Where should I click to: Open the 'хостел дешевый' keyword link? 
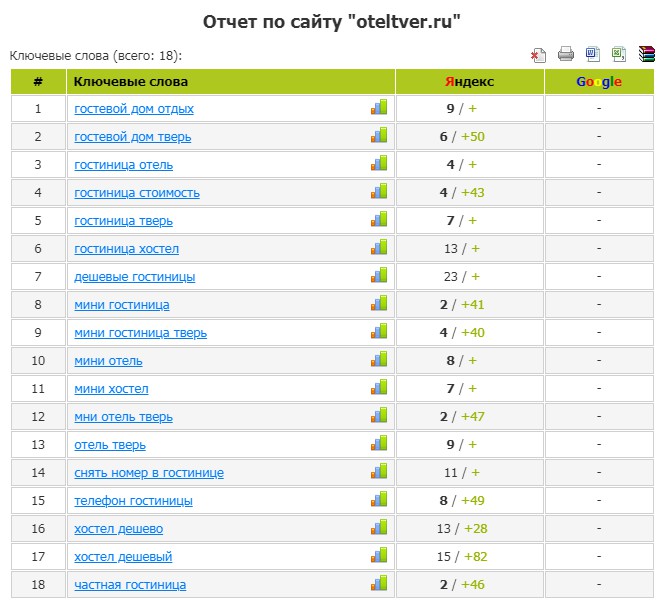pyautogui.click(x=123, y=558)
